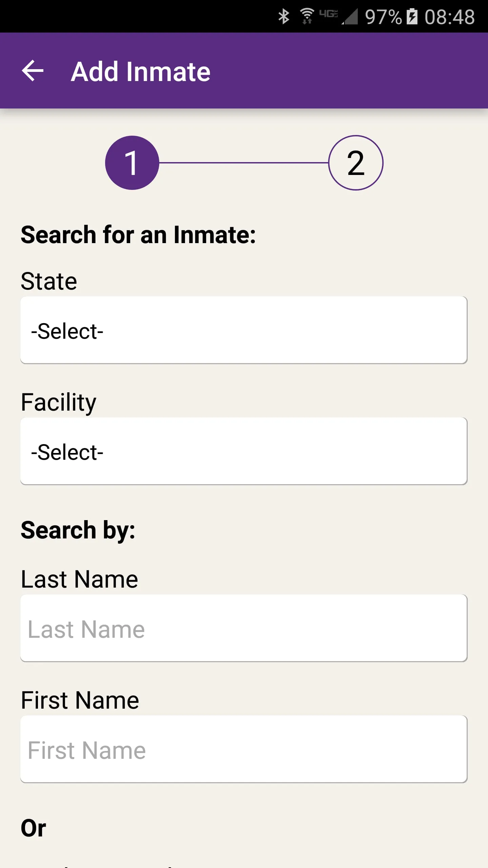The image size is (488, 868).
Task: Tap the 97% battery percentage
Action: 383,17
